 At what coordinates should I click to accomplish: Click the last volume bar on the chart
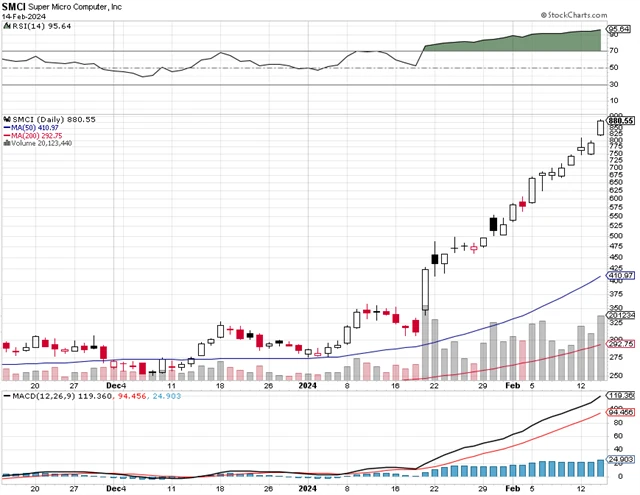point(601,348)
